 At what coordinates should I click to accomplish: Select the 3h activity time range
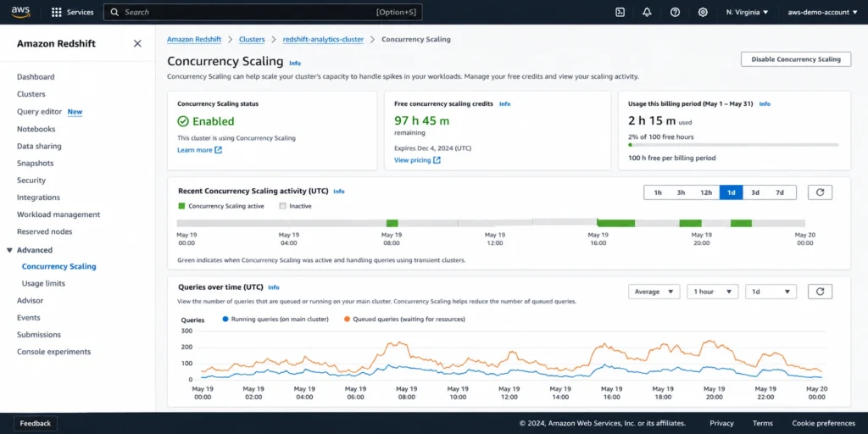[x=682, y=192]
